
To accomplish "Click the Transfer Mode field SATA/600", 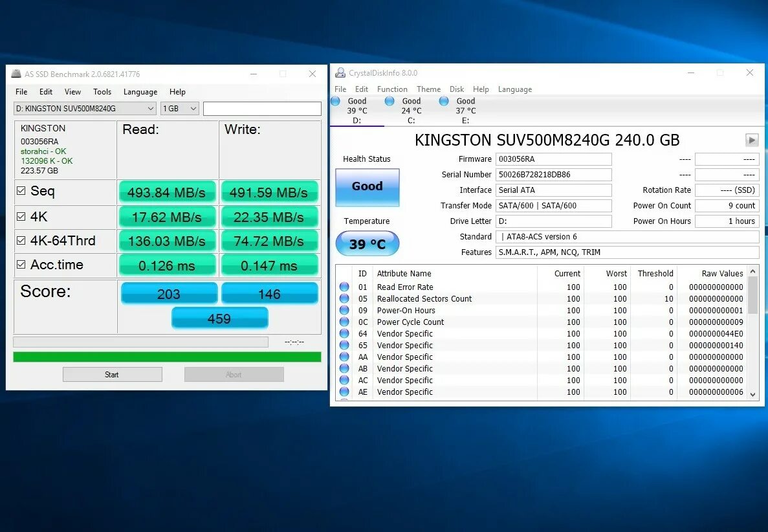I will 553,206.
